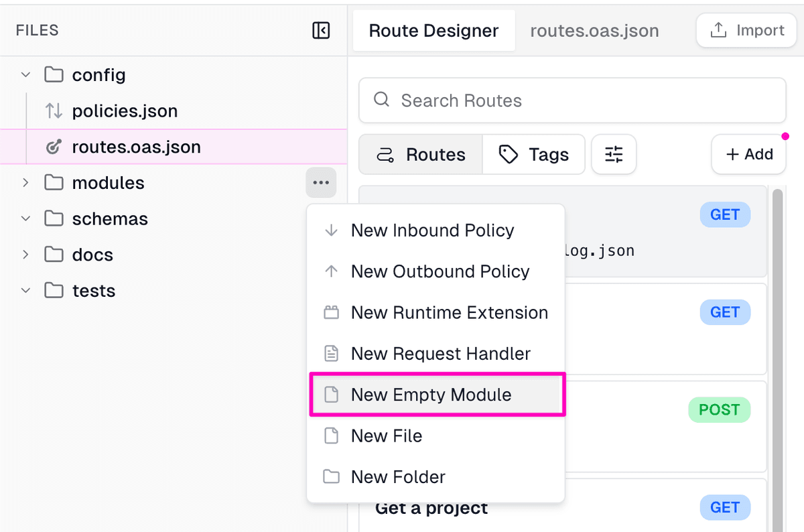The width and height of the screenshot is (804, 532).
Task: Switch to the routes.oas.json tab
Action: pyautogui.click(x=594, y=31)
